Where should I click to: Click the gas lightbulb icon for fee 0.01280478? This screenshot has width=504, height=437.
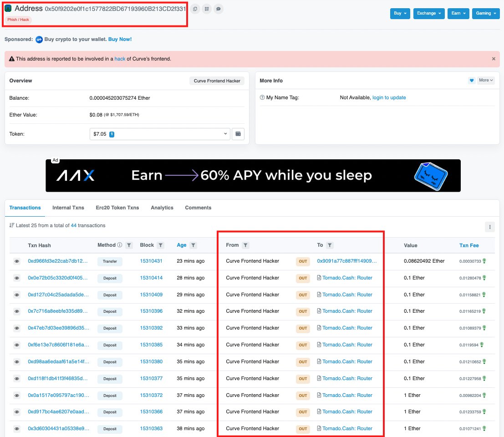pos(484,278)
